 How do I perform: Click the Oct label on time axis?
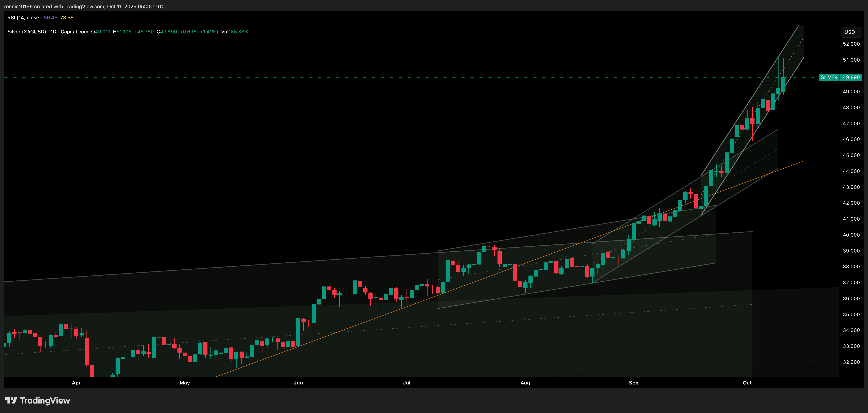pyautogui.click(x=747, y=383)
